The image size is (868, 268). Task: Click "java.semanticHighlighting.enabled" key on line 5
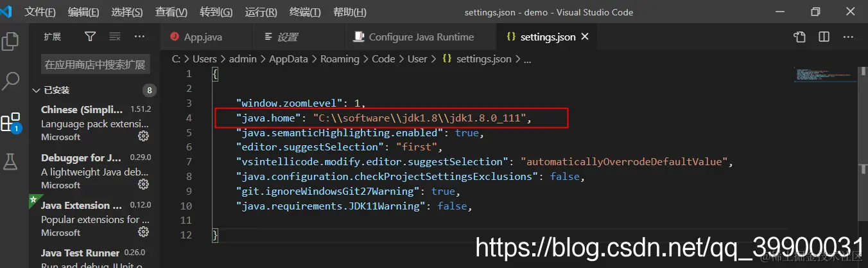pos(340,133)
